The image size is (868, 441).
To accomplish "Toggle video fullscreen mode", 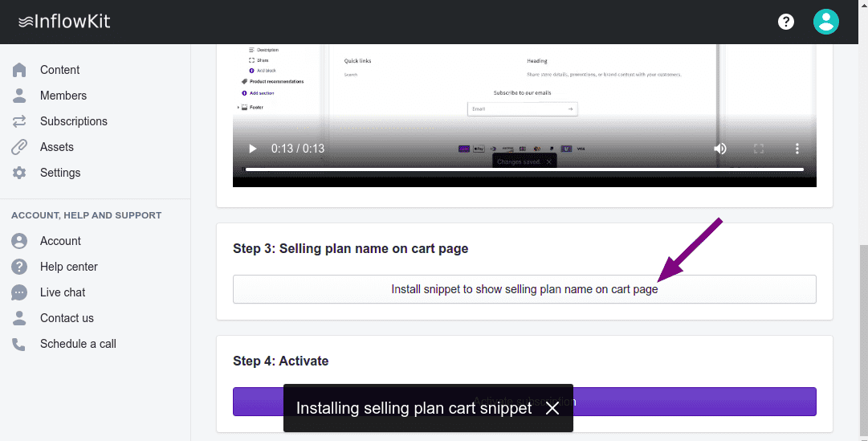I will pyautogui.click(x=759, y=149).
